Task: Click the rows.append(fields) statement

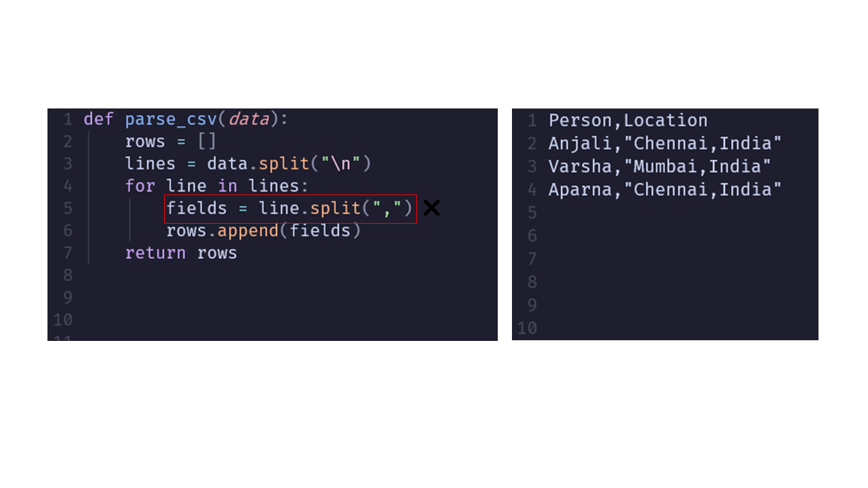Action: (264, 231)
